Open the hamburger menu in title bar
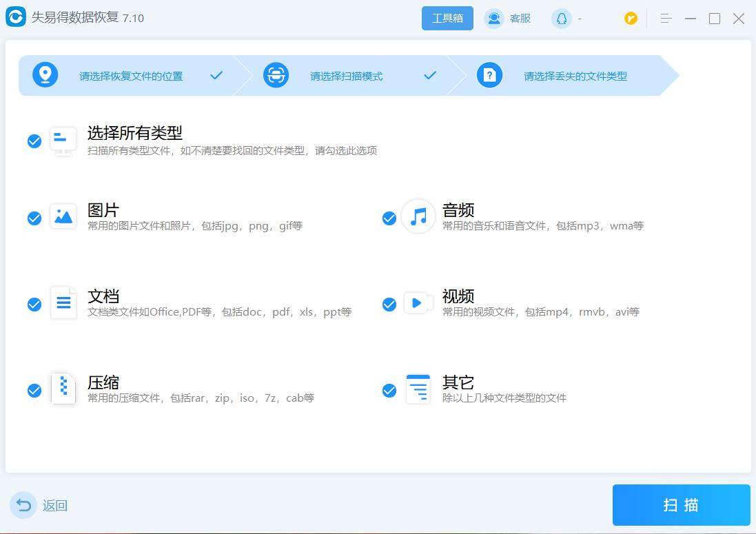756x534 pixels. [x=666, y=19]
